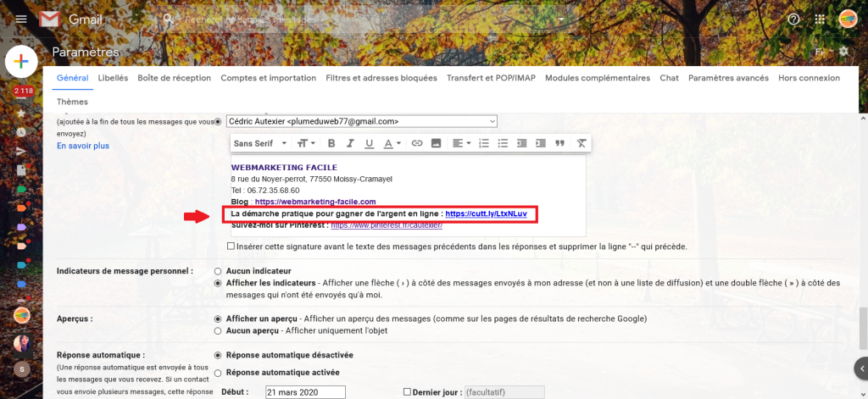868x399 pixels.
Task: Remove formatting from signature text
Action: coord(581,143)
